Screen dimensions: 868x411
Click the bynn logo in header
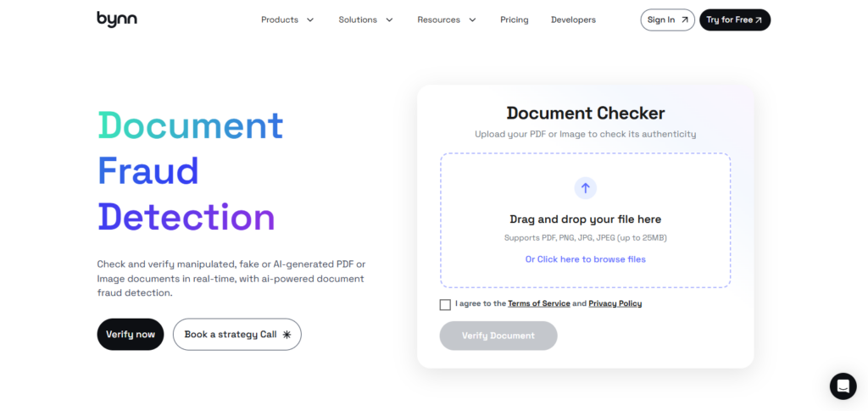pyautogui.click(x=116, y=19)
